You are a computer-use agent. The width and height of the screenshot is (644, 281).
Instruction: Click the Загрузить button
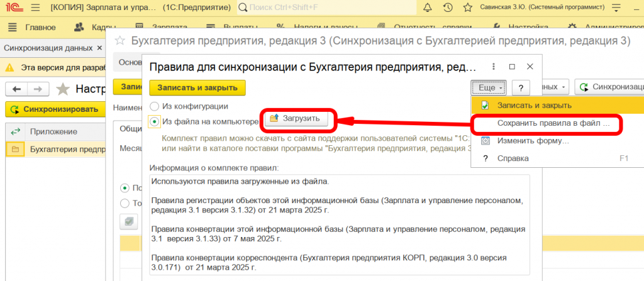[296, 118]
